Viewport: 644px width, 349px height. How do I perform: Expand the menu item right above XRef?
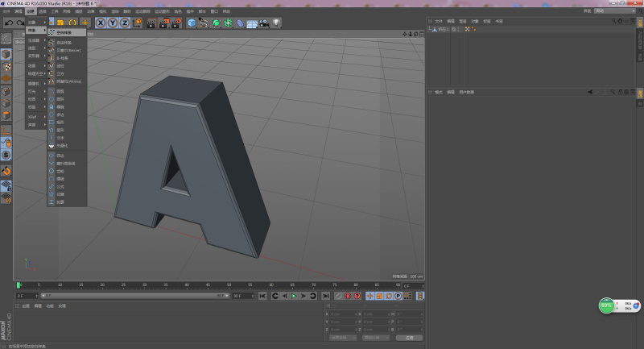coord(36,107)
